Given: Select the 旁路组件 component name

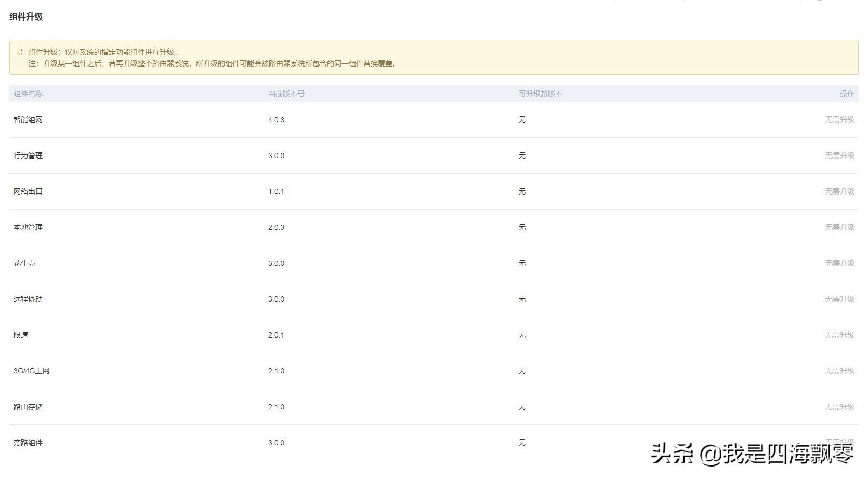Looking at the screenshot, I should tap(28, 443).
